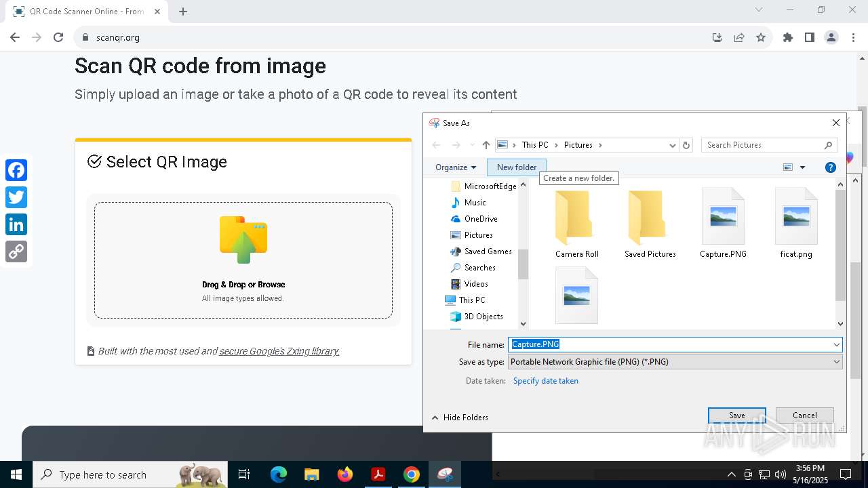Click the Twitter share icon

(x=16, y=197)
